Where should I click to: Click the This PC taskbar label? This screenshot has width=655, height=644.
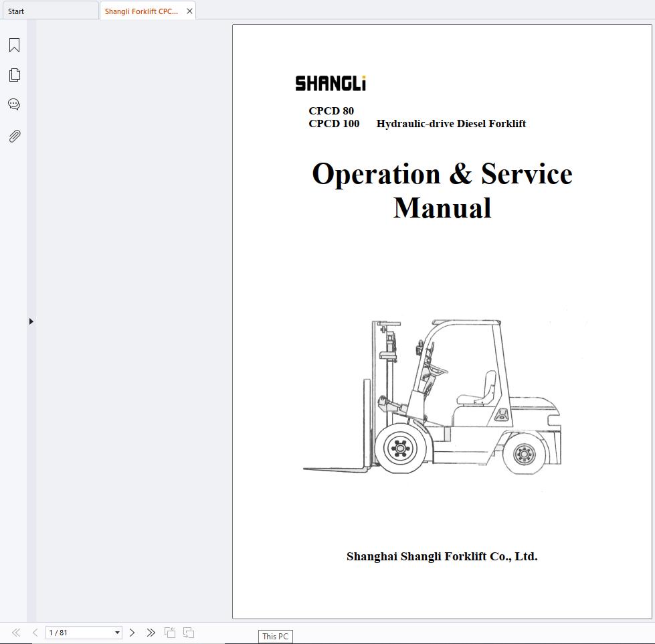pyautogui.click(x=275, y=637)
